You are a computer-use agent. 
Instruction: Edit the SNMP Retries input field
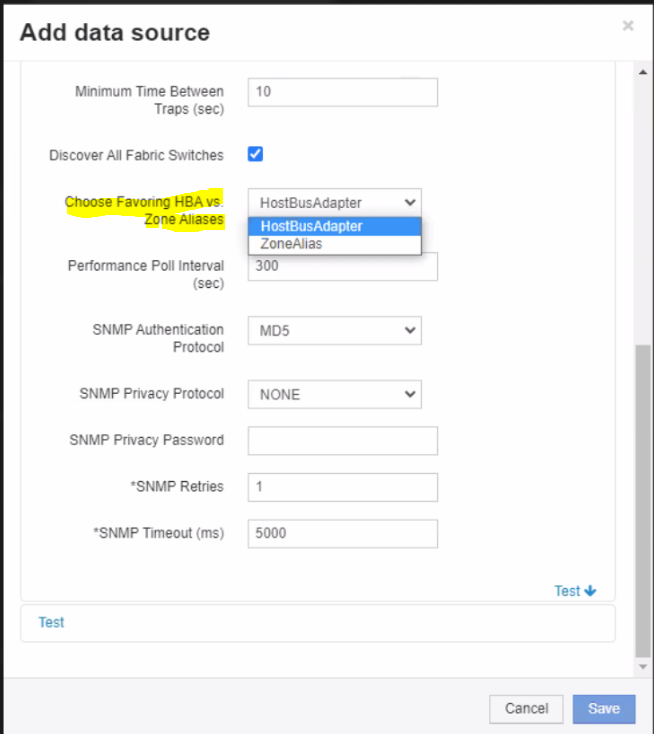point(342,487)
